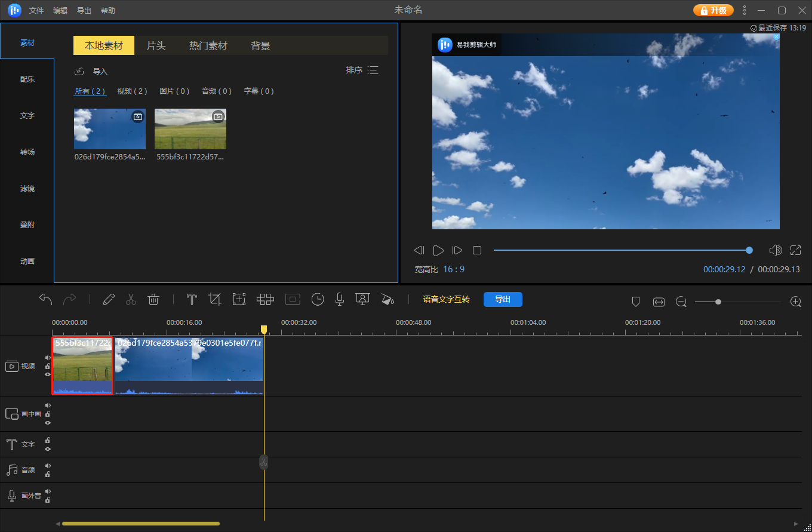Open the 文件 menu
The height and width of the screenshot is (532, 812).
pos(36,11)
